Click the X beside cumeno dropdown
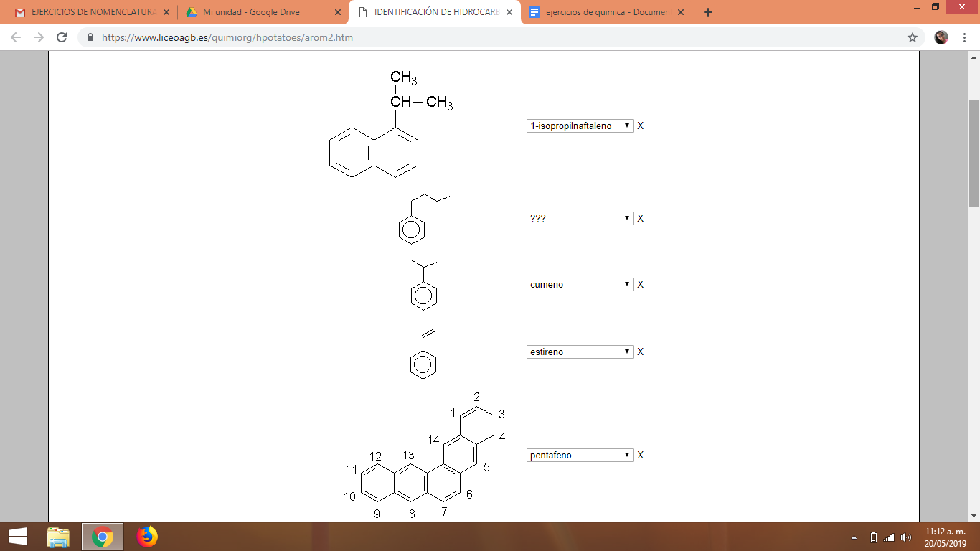 click(x=641, y=284)
